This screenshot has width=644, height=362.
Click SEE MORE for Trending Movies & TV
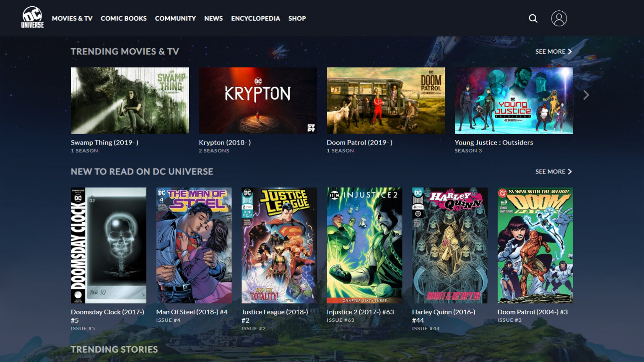point(549,51)
